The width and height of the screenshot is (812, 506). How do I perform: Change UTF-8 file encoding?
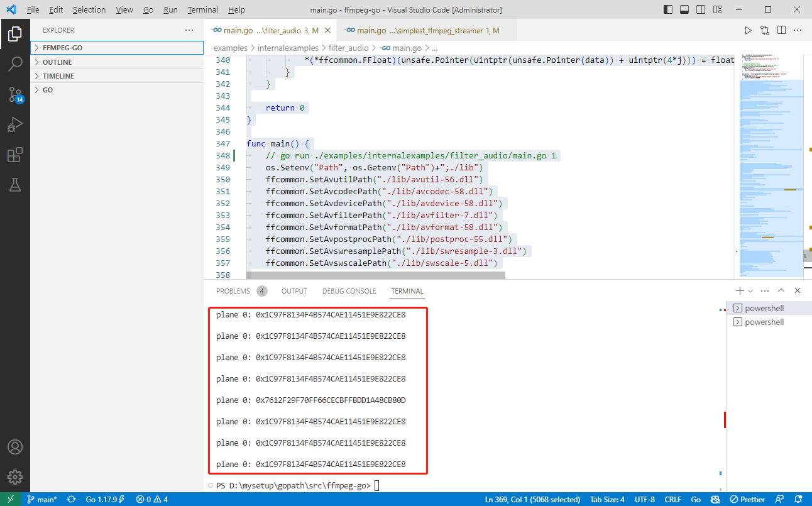pyautogui.click(x=645, y=499)
